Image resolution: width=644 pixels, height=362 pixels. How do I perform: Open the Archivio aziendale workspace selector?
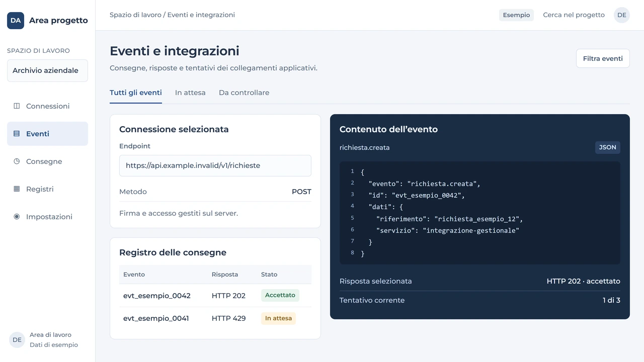[x=47, y=70]
